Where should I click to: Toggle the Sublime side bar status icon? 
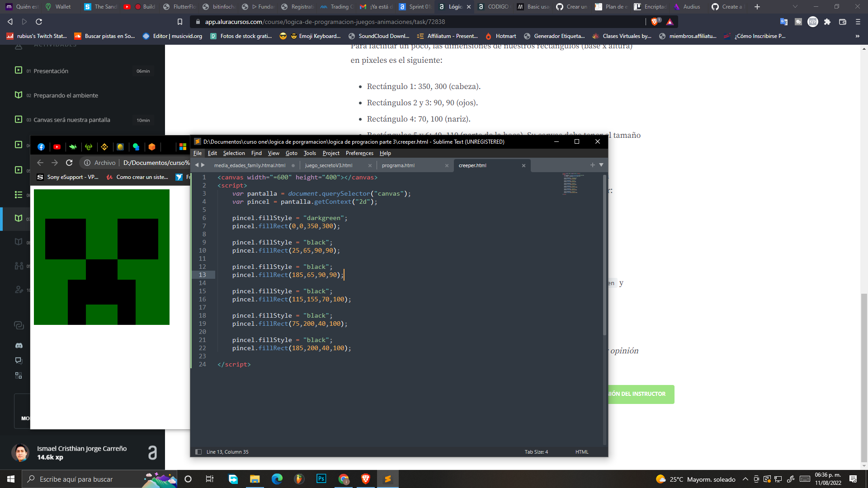pos(198,452)
